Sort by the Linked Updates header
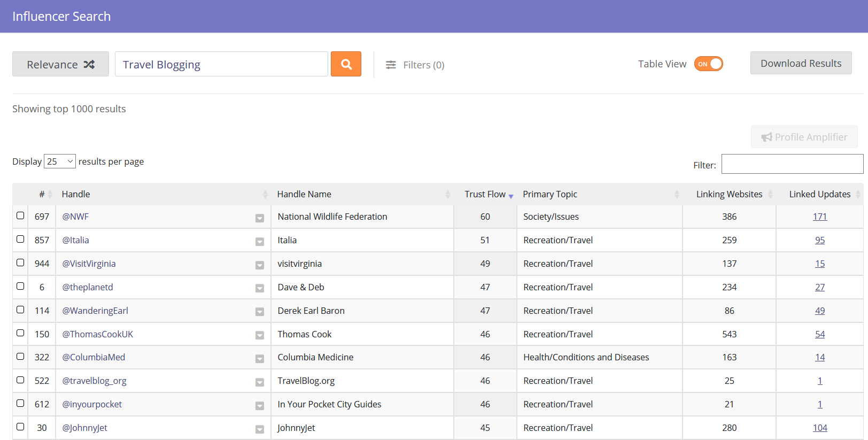The width and height of the screenshot is (868, 440). [820, 194]
